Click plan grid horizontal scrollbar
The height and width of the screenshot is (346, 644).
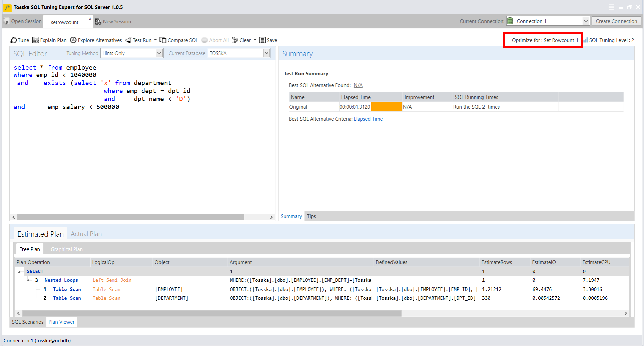pyautogui.click(x=212, y=313)
